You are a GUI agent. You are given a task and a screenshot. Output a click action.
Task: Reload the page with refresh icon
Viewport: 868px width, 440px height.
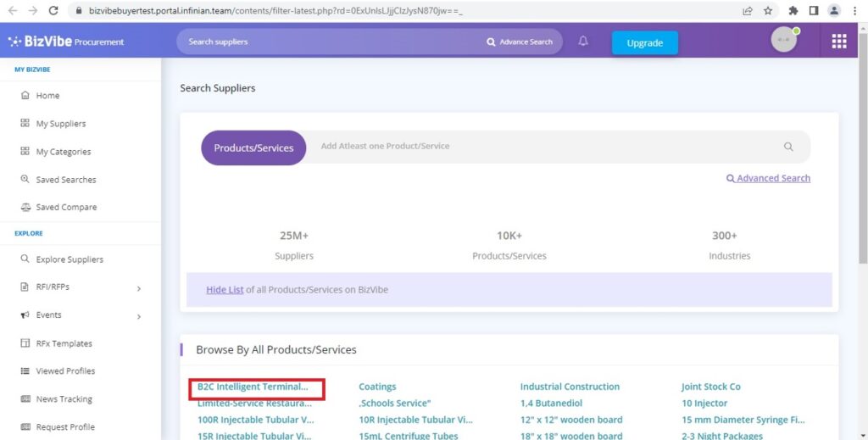tap(53, 10)
